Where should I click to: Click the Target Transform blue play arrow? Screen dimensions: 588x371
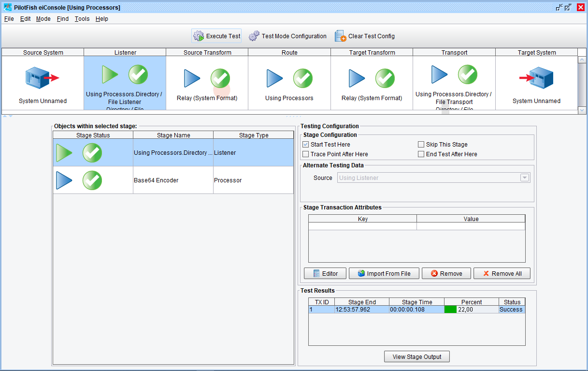357,78
